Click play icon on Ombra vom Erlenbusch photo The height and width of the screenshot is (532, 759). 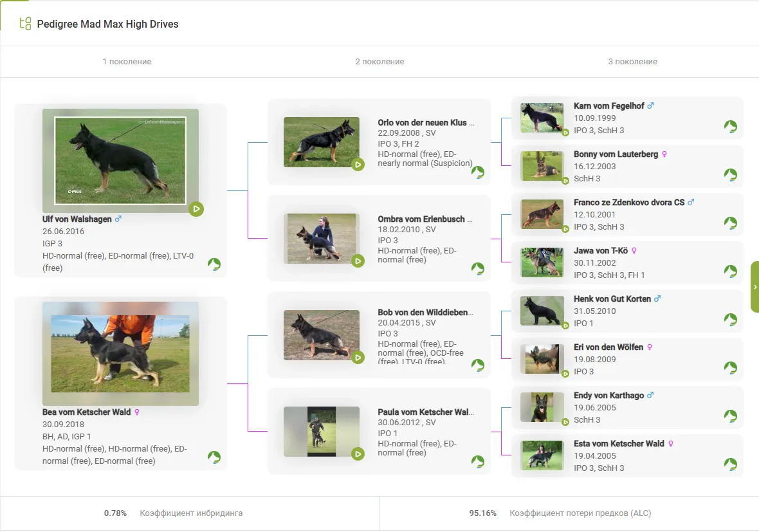(x=358, y=261)
